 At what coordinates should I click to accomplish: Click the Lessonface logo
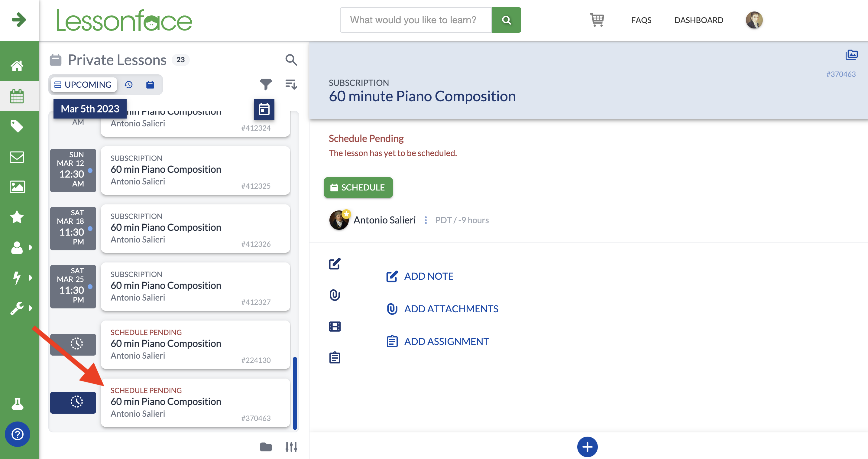pyautogui.click(x=124, y=20)
